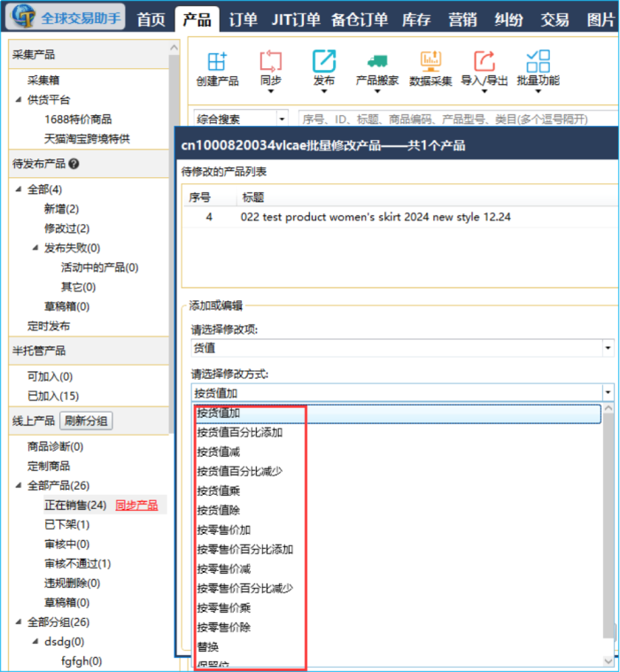Image resolution: width=620 pixels, height=672 pixels.
Task: Click the product search input field
Action: pos(458,119)
